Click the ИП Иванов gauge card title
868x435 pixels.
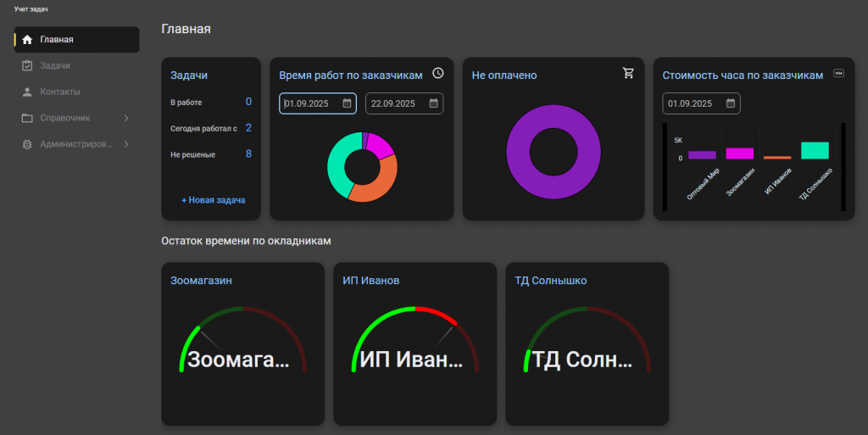371,281
